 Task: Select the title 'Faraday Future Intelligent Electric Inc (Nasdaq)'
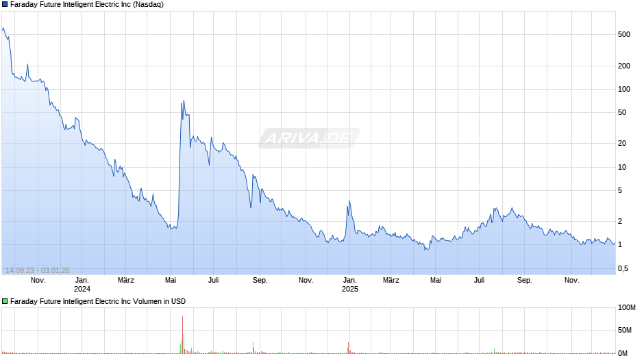tap(86, 5)
